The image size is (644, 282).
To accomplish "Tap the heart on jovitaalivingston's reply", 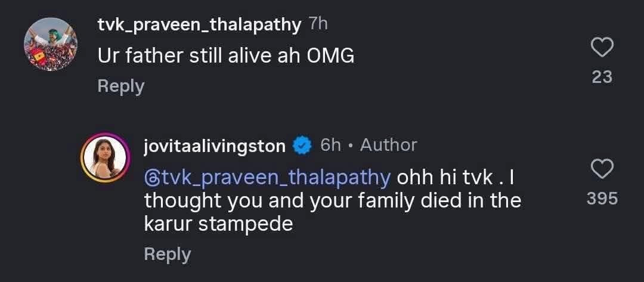I will (x=602, y=170).
